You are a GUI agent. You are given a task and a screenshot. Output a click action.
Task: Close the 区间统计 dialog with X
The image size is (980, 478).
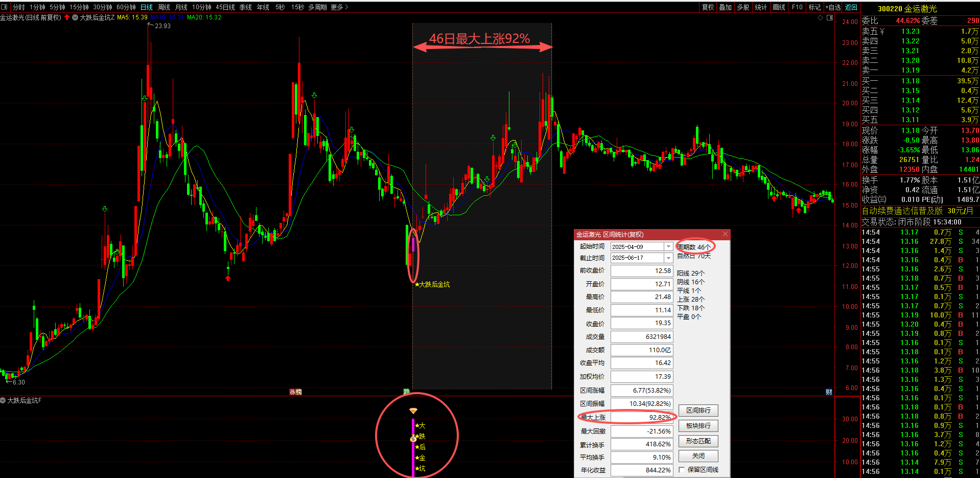click(725, 234)
